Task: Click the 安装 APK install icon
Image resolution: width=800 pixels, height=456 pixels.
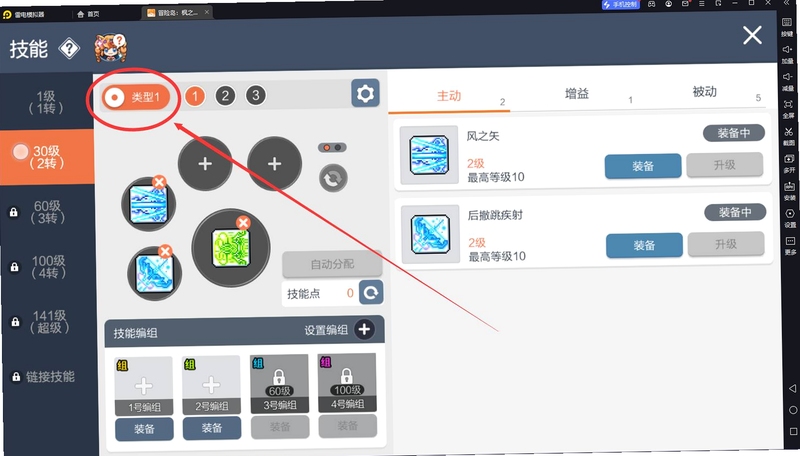Action: coord(790,190)
